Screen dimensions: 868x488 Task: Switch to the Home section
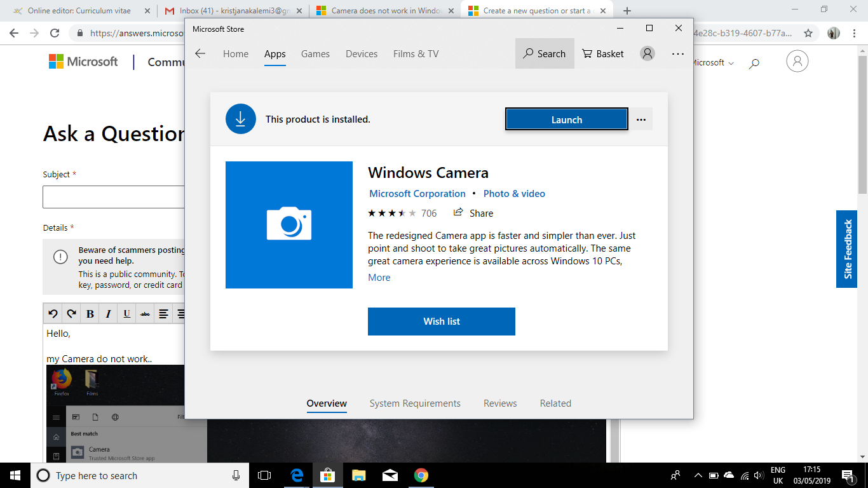pos(236,54)
